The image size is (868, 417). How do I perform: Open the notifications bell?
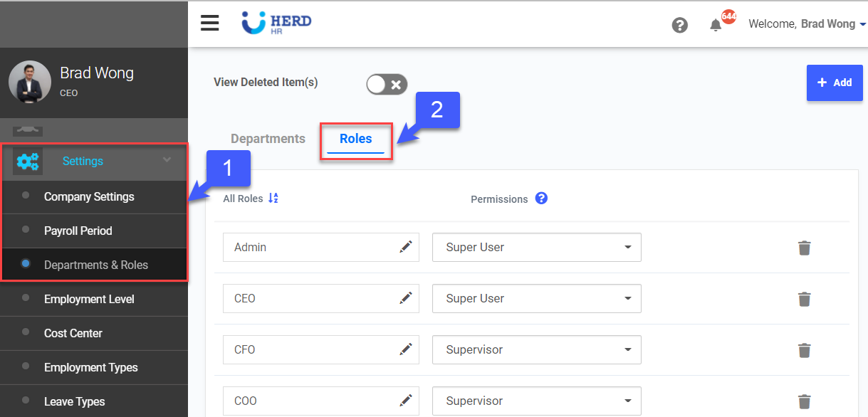coord(716,25)
